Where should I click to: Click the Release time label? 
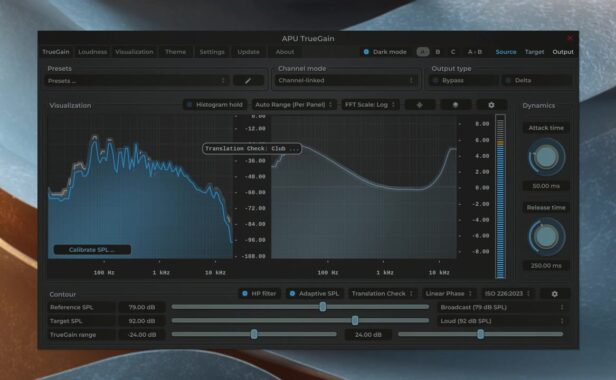(546, 207)
